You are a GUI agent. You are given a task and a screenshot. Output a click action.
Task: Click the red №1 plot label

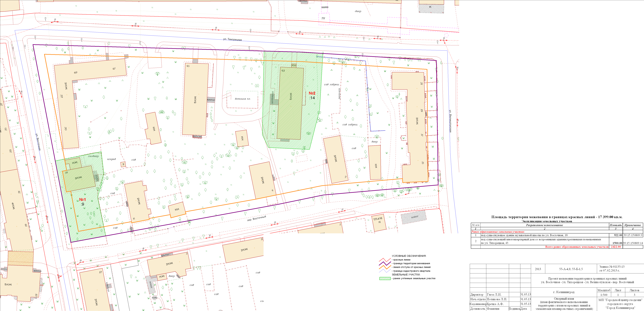tap(83, 199)
